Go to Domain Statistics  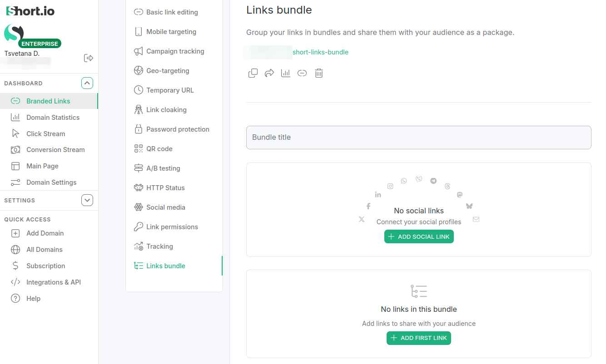[53, 118]
